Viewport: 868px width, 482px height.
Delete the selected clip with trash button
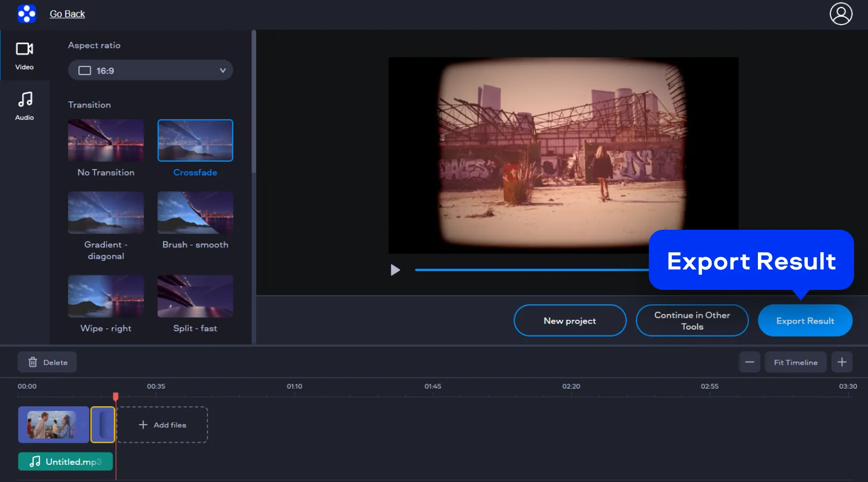click(x=47, y=362)
